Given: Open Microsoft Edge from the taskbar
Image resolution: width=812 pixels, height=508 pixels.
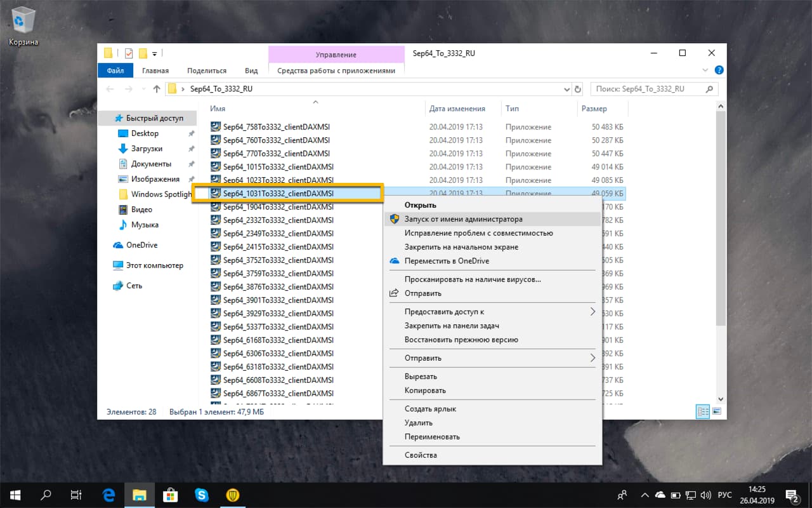Looking at the screenshot, I should [108, 495].
